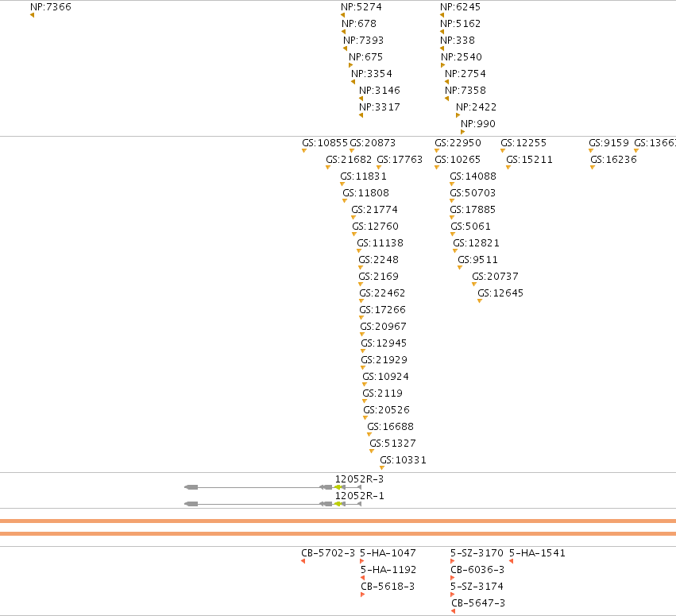Select the NP:5162 label

pos(460,24)
